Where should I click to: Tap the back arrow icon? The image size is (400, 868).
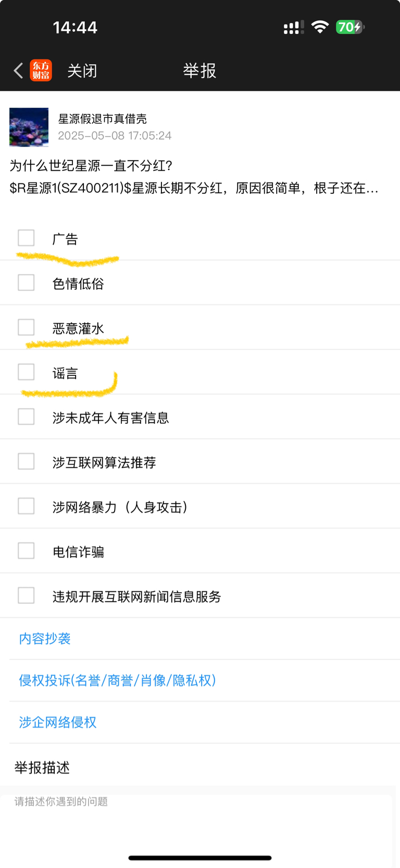[19, 70]
